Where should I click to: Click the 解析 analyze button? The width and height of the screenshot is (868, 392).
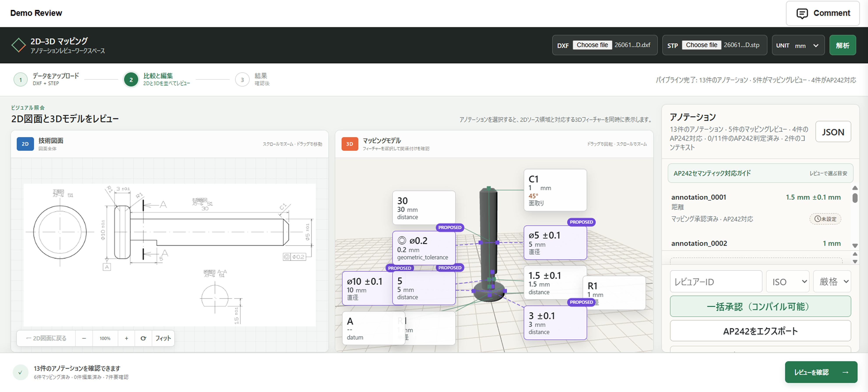tap(842, 45)
